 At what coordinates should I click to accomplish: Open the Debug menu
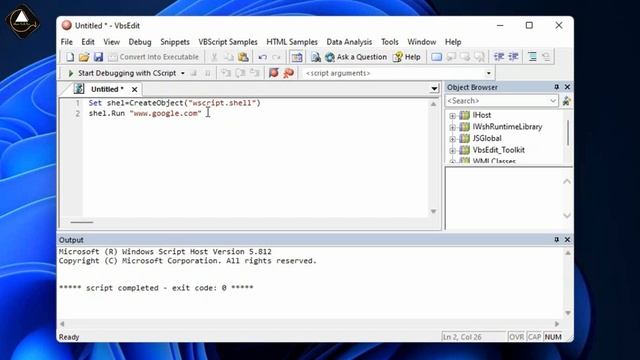[x=140, y=42]
